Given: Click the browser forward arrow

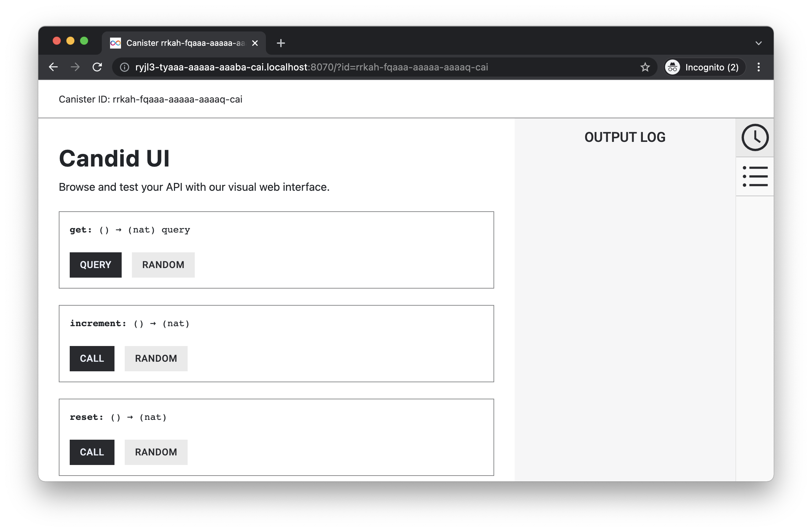Looking at the screenshot, I should (x=75, y=67).
